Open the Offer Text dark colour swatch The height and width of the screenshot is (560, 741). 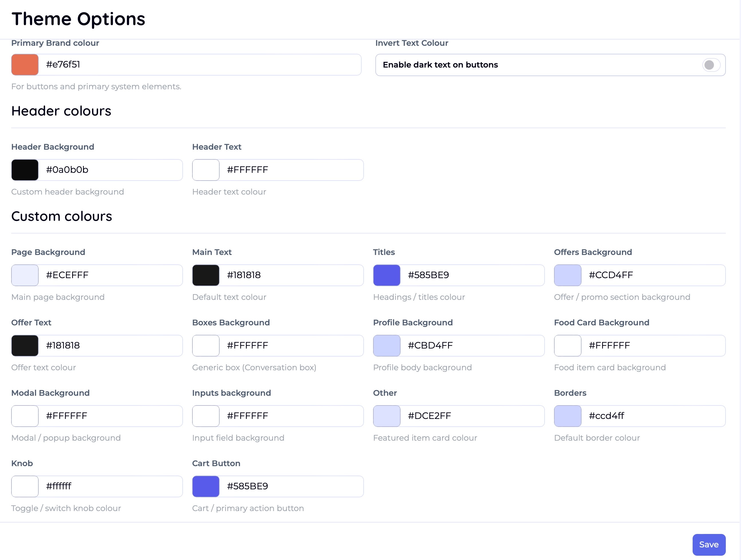coord(25,345)
